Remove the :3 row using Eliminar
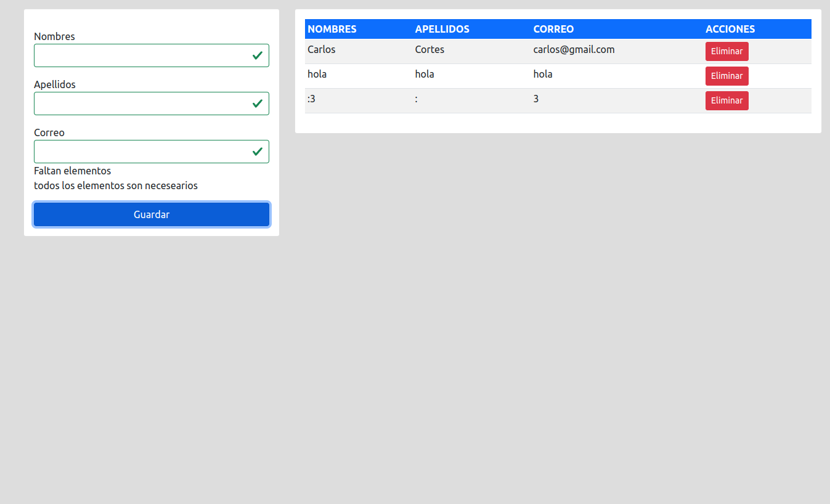The height and width of the screenshot is (504, 830). (726, 100)
